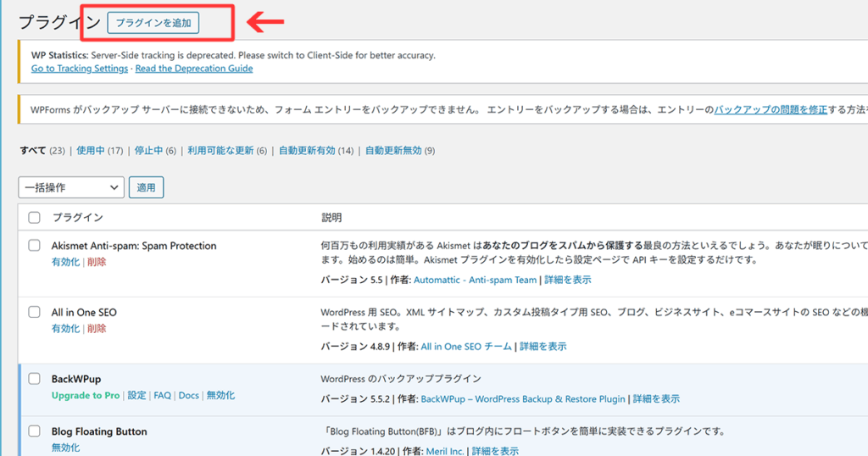Image resolution: width=868 pixels, height=456 pixels.
Task: Open the 一括操作 bulk actions dropdown
Action: [71, 187]
